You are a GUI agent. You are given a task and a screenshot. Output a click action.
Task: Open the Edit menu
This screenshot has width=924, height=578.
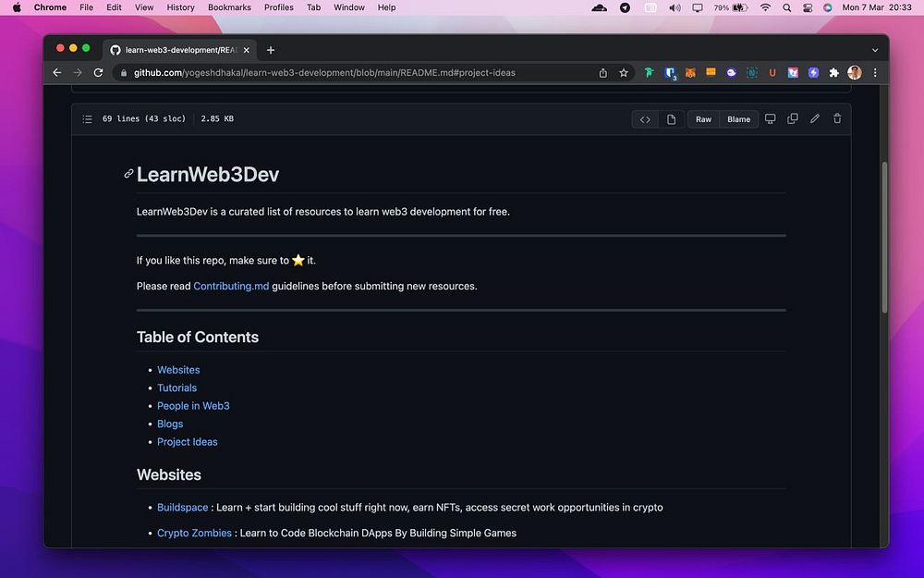[114, 7]
